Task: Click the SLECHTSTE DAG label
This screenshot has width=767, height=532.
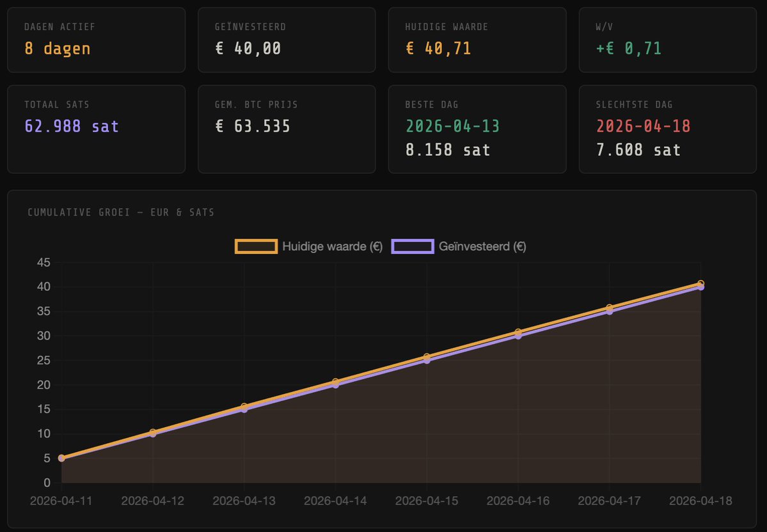Action: (x=634, y=105)
